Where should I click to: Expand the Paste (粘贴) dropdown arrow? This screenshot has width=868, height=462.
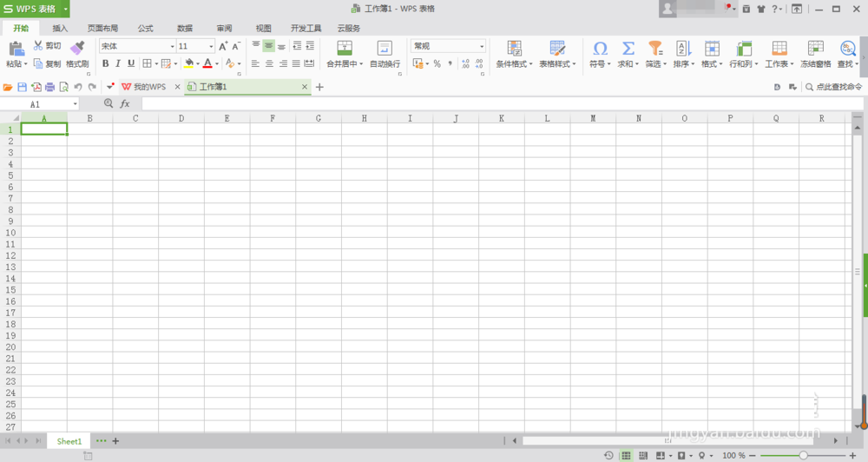[x=25, y=64]
